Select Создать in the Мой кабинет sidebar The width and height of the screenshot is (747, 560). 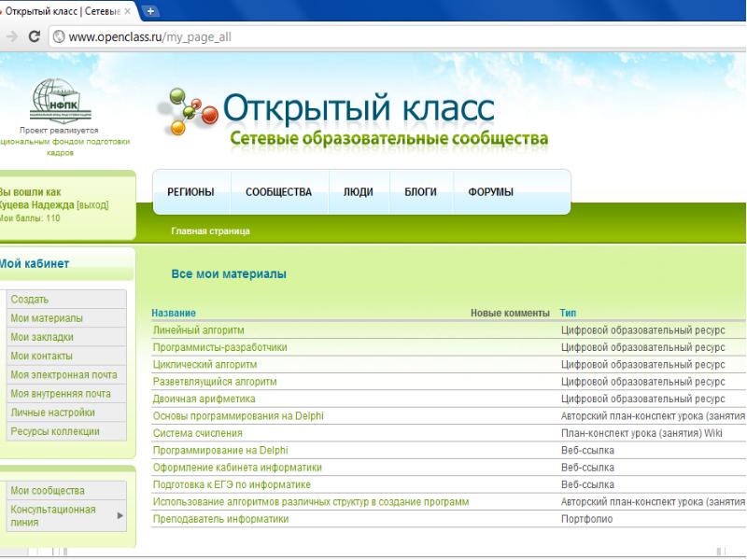(x=29, y=300)
